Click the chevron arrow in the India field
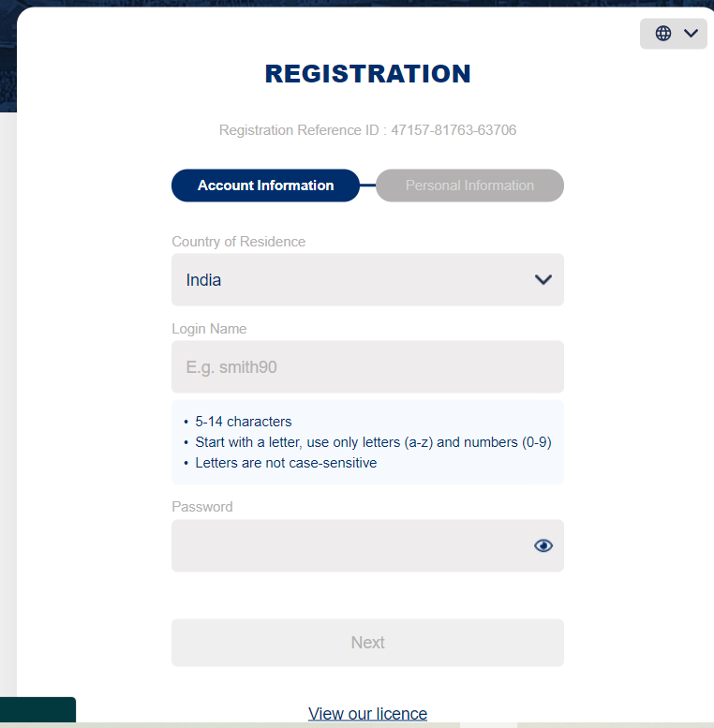Image resolution: width=714 pixels, height=728 pixels. 543,279
